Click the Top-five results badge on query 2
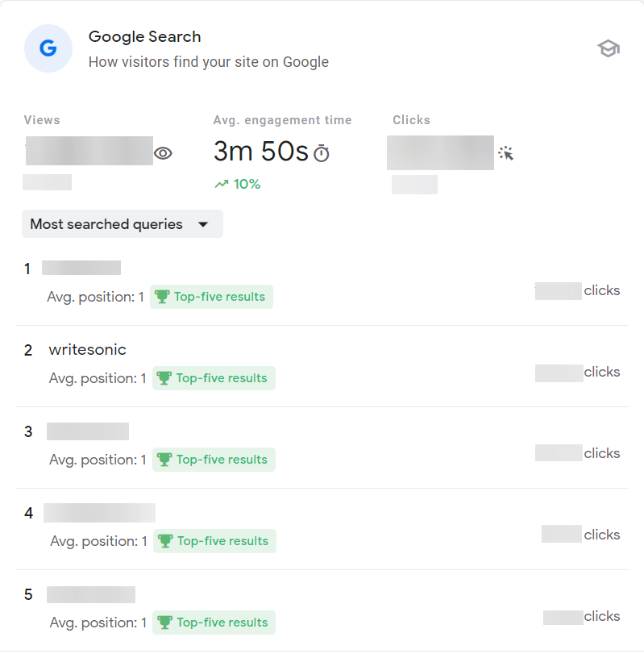 214,378
